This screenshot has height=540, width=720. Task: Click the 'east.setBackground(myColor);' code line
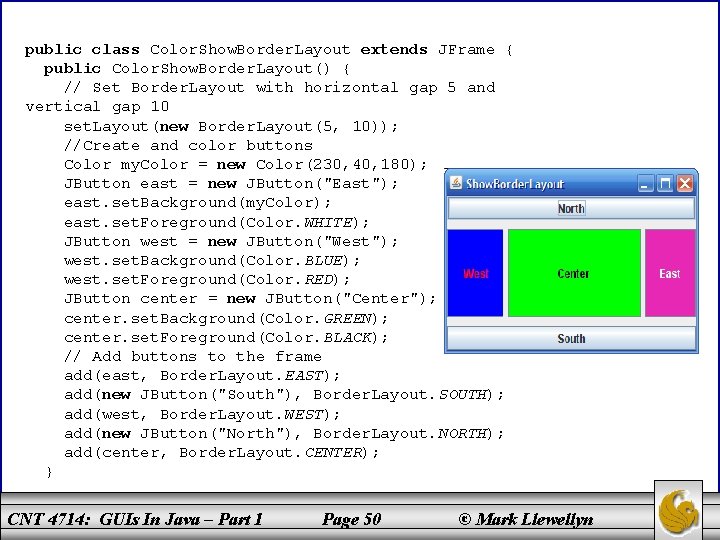pyautogui.click(x=197, y=203)
